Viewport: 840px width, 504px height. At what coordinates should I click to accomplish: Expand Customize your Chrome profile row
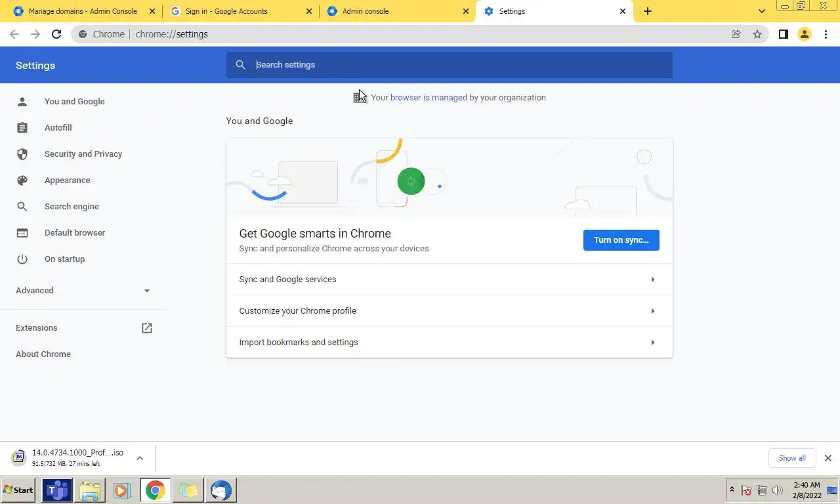pyautogui.click(x=450, y=311)
